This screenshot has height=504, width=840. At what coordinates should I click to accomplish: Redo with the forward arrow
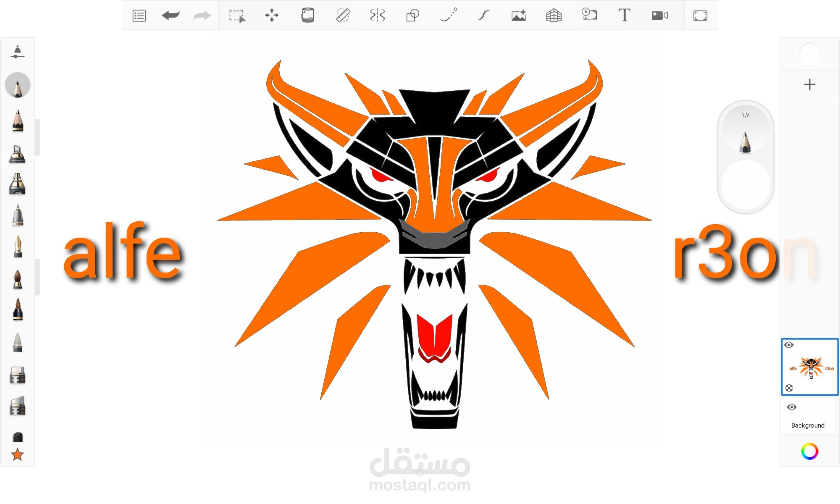[202, 16]
